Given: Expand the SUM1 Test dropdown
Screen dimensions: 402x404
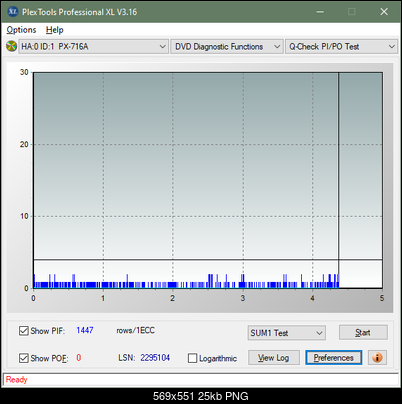Looking at the screenshot, I should [x=287, y=333].
